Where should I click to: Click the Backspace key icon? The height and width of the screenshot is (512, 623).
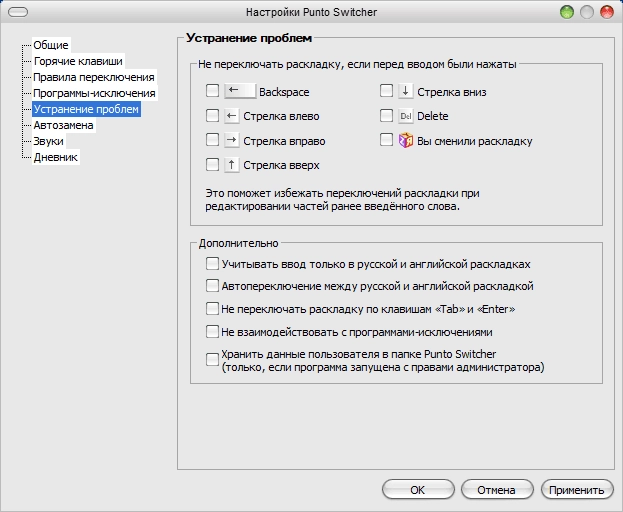240,91
